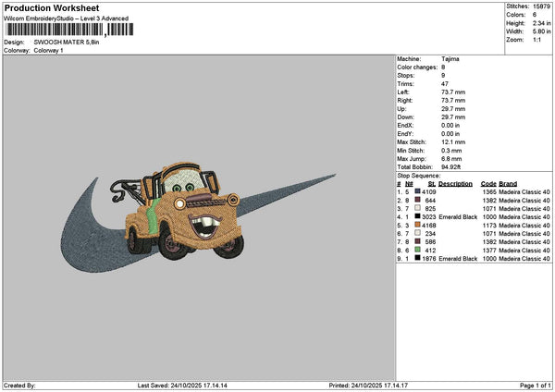Click the 'Description' column header
Image resolution: width=555 pixels, height=392 pixels.
click(455, 184)
